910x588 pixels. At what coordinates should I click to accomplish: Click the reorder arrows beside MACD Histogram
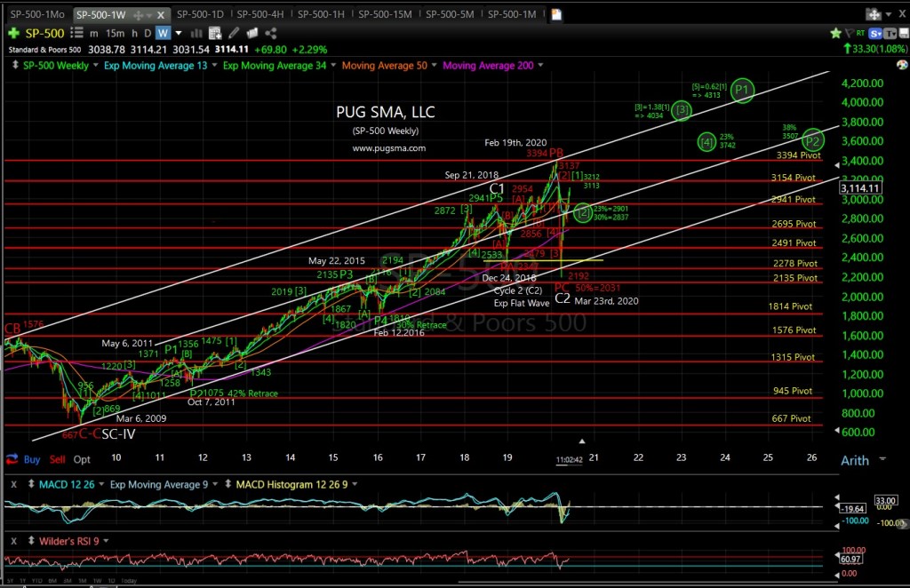tap(228, 484)
